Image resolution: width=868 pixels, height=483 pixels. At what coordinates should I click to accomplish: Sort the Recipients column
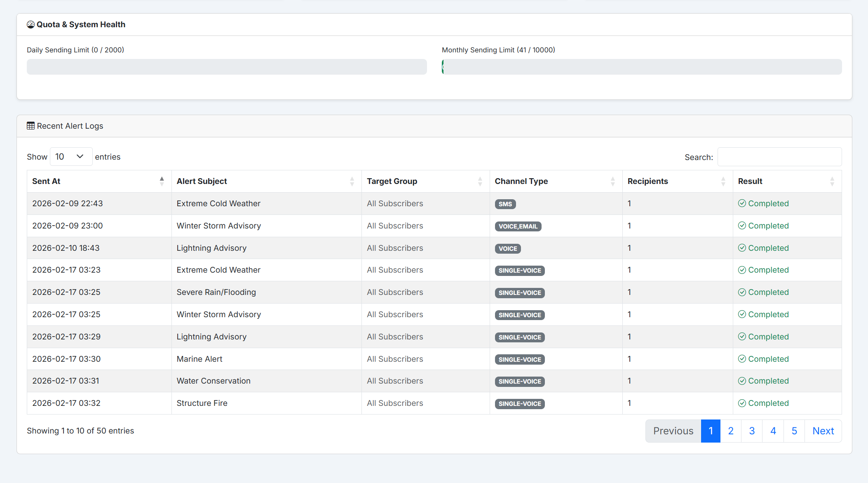tap(723, 181)
